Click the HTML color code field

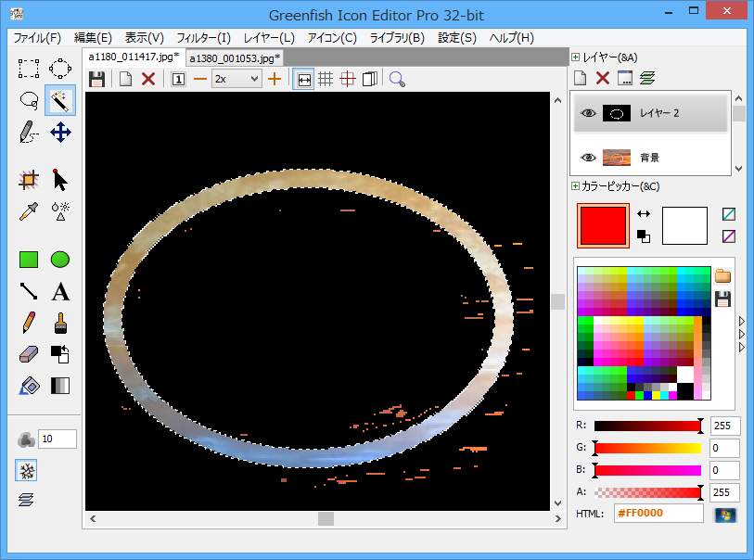pyautogui.click(x=658, y=514)
